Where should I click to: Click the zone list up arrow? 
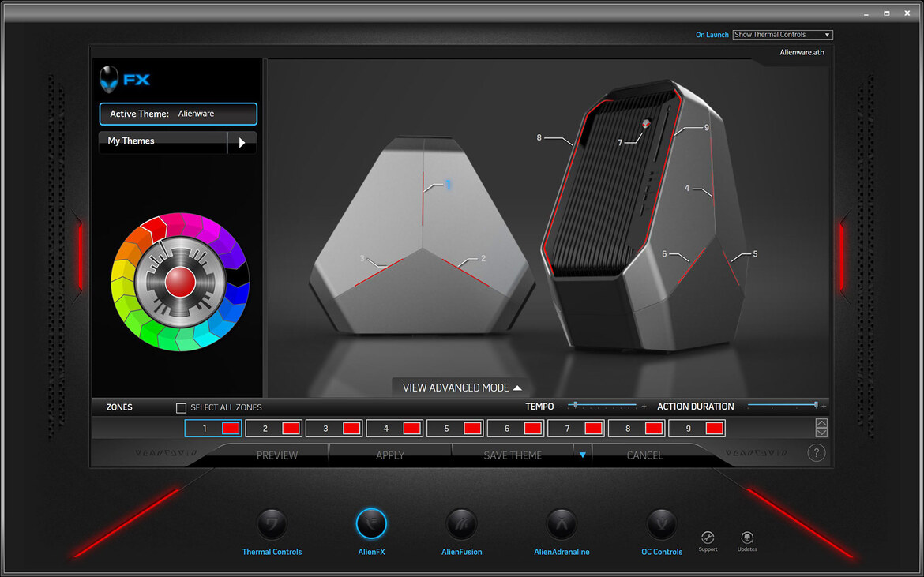[821, 423]
